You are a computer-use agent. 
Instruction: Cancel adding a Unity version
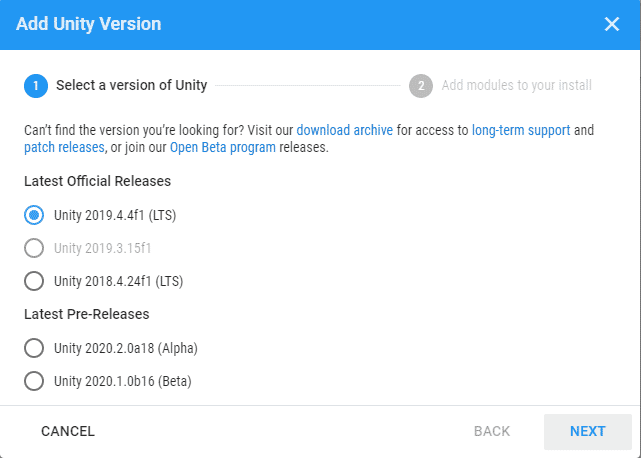[x=68, y=431]
